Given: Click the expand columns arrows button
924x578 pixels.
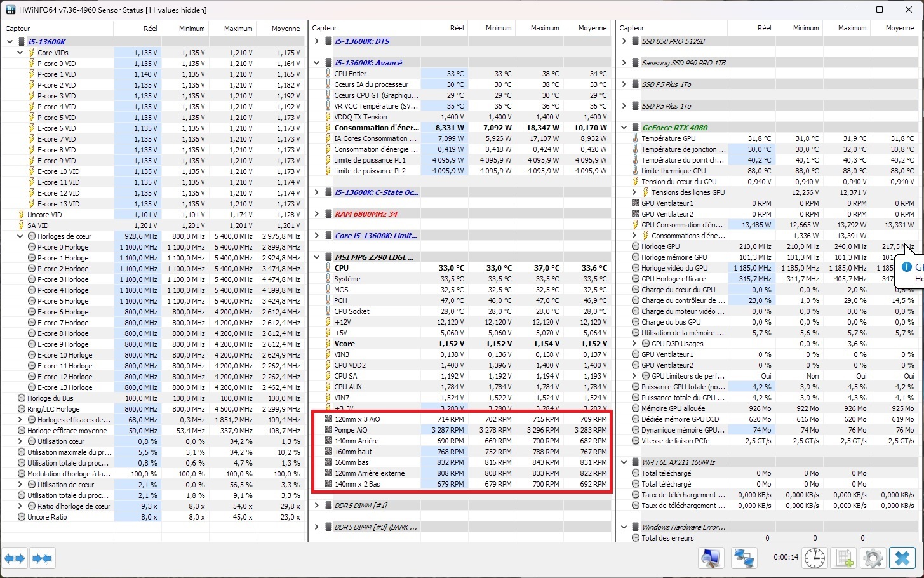Looking at the screenshot, I should coord(15,558).
